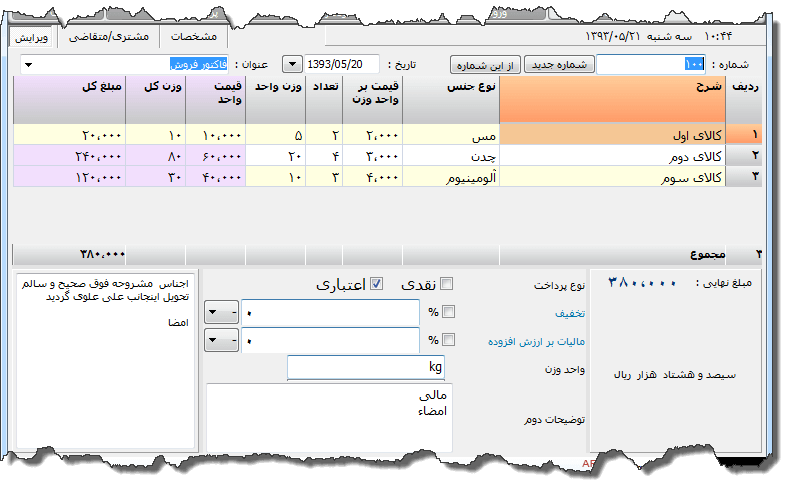Select the آلومینیوم cell in row three
Screen dimensions: 789x492
pos(450,177)
